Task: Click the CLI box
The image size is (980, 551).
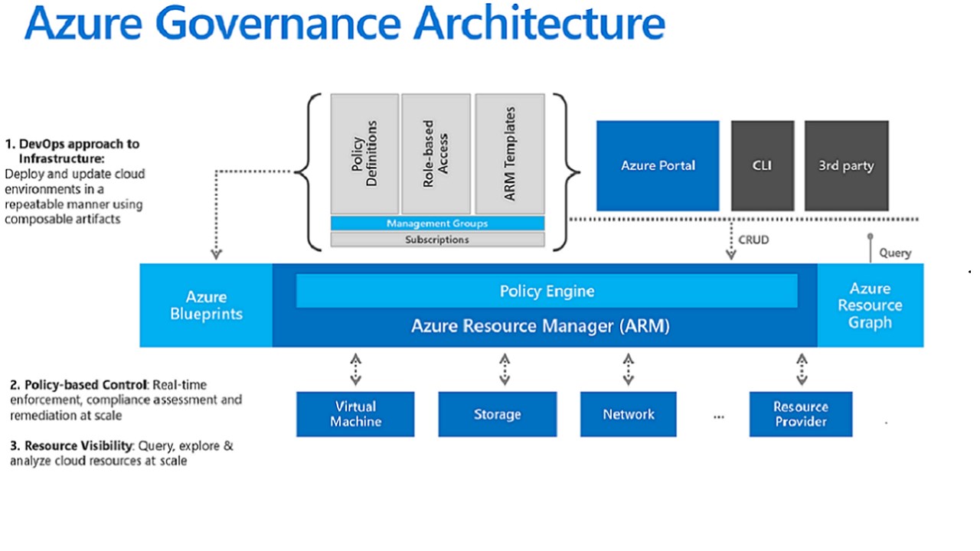Action: [763, 165]
